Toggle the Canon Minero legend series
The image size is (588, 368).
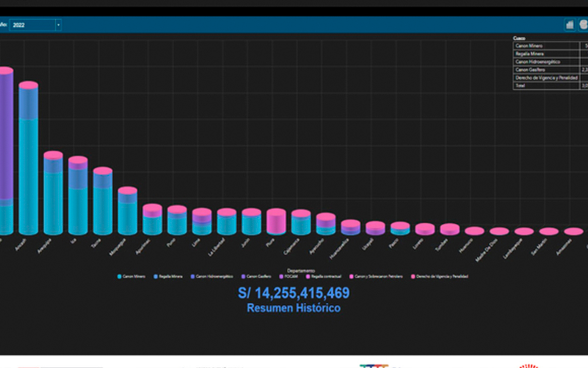coord(131,277)
